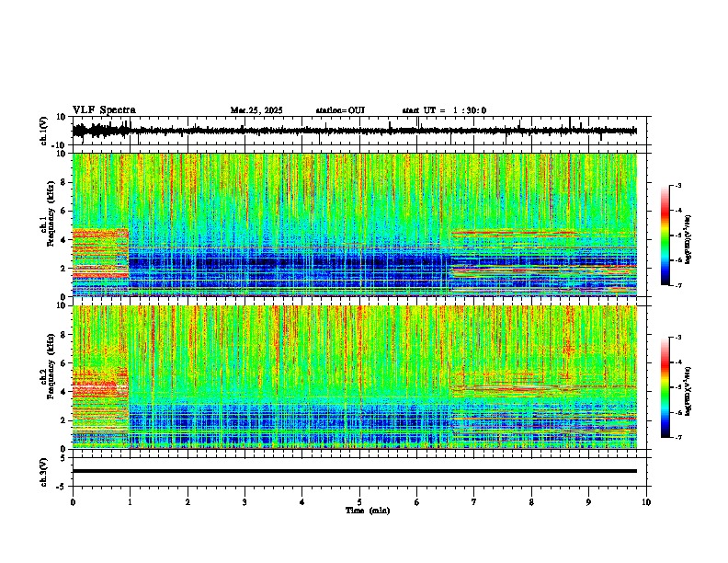The width and height of the screenshot is (728, 563).
Task: Click the "start UT = 1 :30: 0" text
Action: [x=444, y=110]
